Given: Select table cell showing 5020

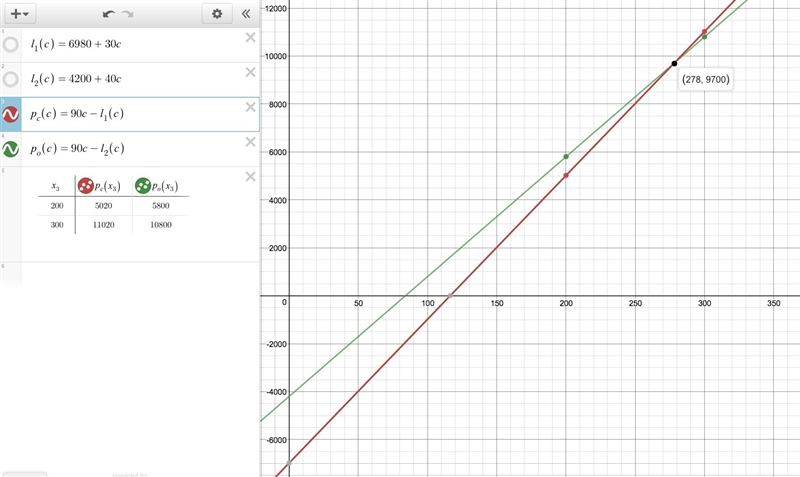Looking at the screenshot, I should point(104,206).
